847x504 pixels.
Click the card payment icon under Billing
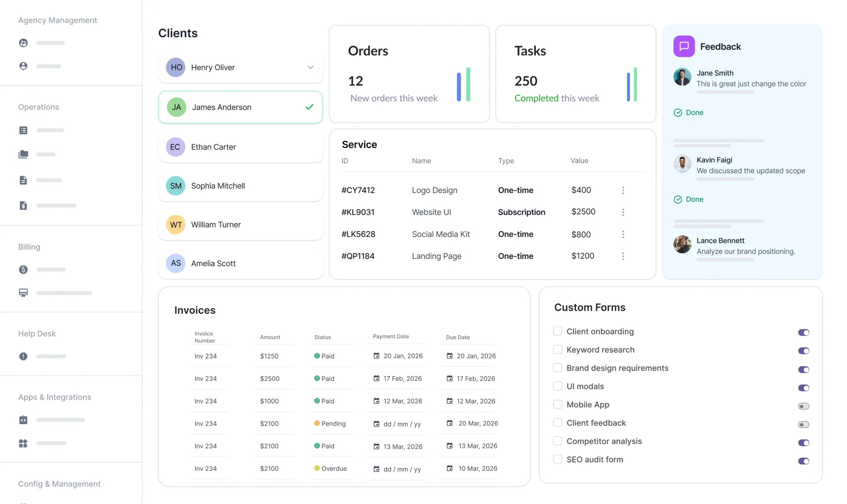[23, 292]
